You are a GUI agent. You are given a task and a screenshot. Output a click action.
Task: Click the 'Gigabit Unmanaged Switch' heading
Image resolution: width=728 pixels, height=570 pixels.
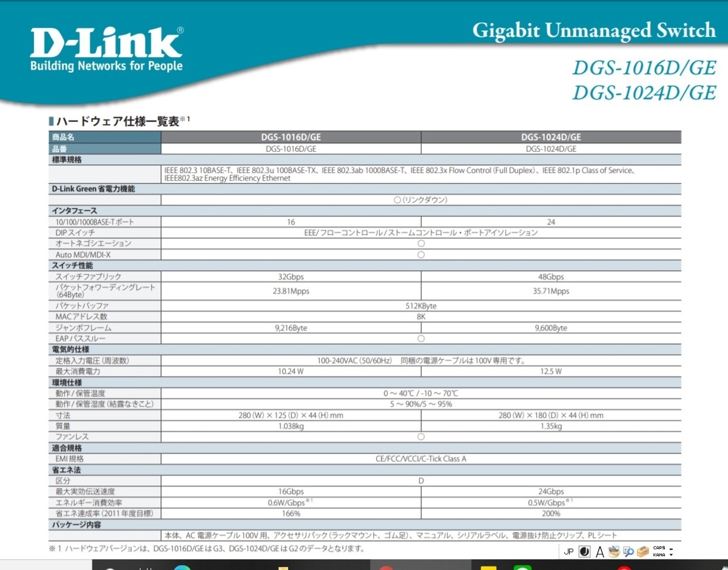594,30
